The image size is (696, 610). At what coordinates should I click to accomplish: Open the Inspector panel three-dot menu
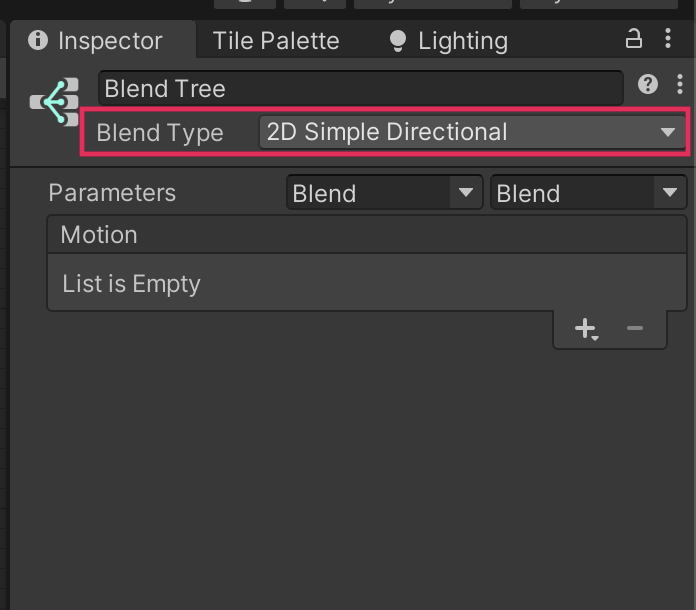pyautogui.click(x=668, y=40)
